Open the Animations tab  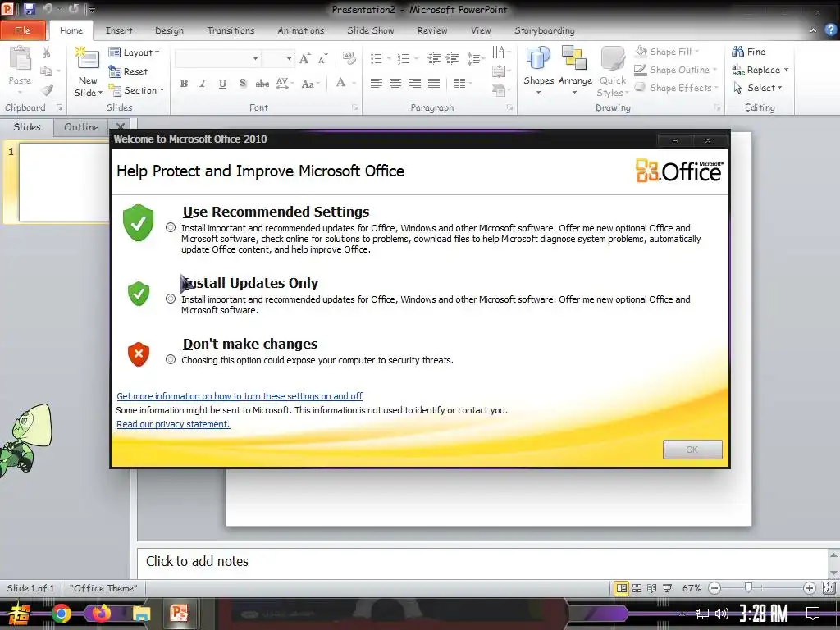click(x=301, y=30)
